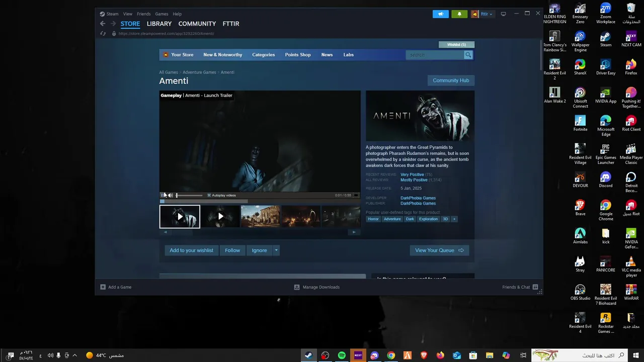Open Rockstar Games desktop shortcut
This screenshot has width=644, height=362.
pos(606,323)
